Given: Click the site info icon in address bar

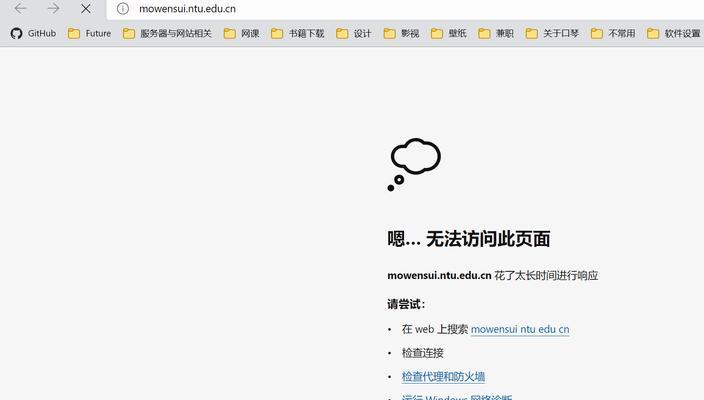Looking at the screenshot, I should pos(123,9).
